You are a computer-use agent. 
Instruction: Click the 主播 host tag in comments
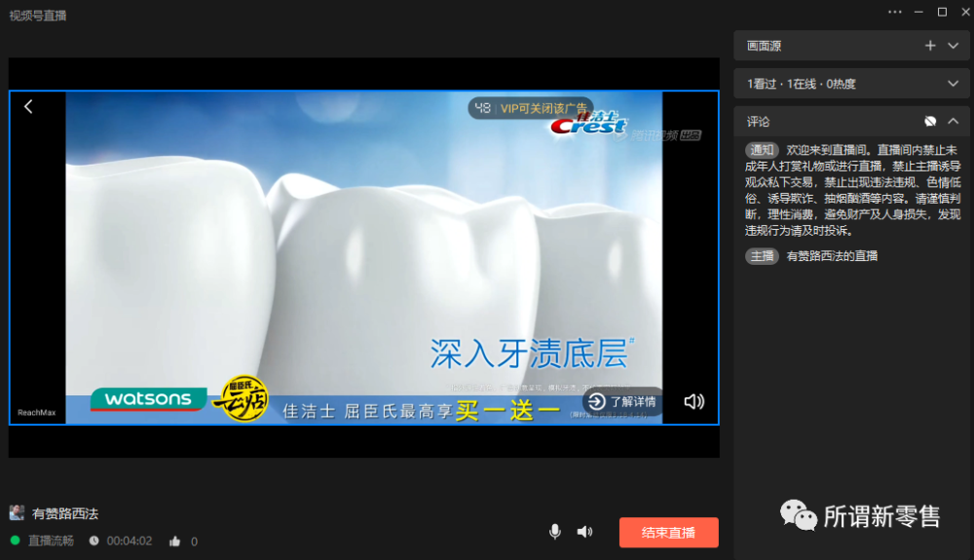pyautogui.click(x=762, y=256)
